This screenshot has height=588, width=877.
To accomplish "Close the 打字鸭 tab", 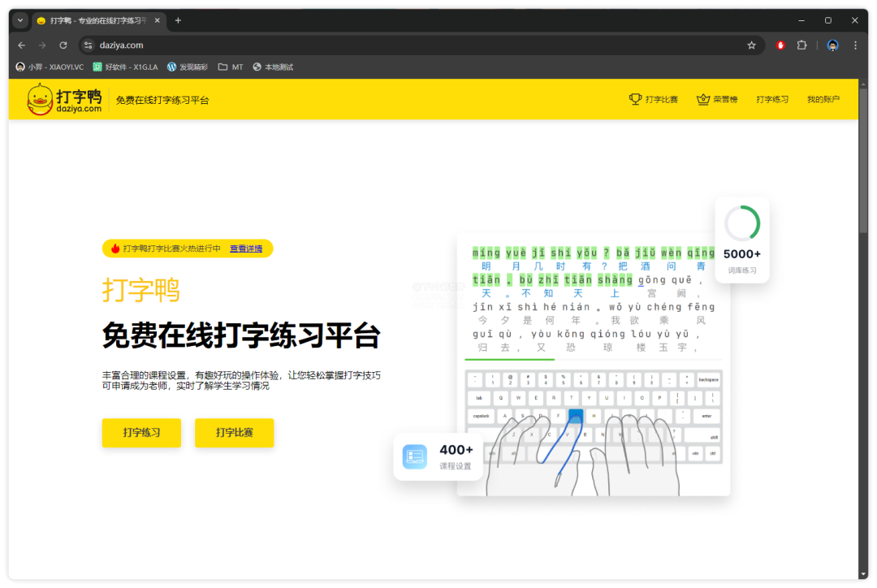I will point(158,20).
